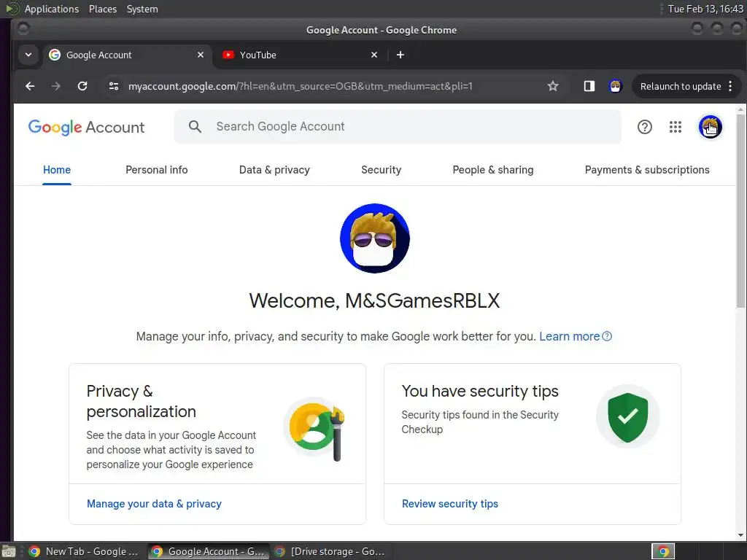Image resolution: width=747 pixels, height=560 pixels.
Task: Click Review security tips link
Action: (449, 504)
